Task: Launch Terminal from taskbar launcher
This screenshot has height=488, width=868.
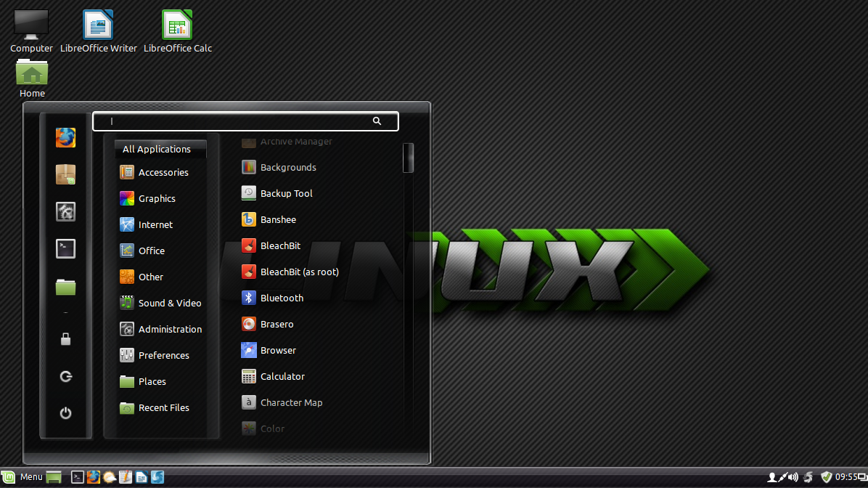Action: click(x=78, y=477)
